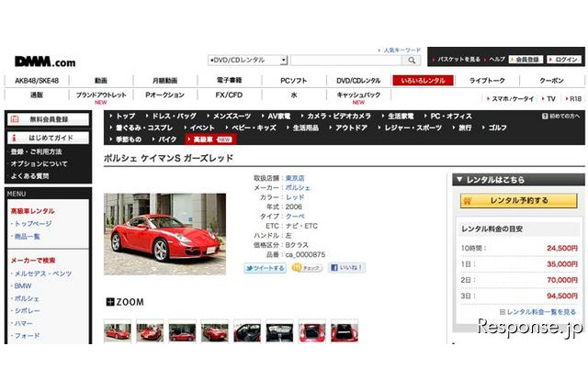Screen dimensions: 588x391
Task: Open the クーペ type link
Action: point(295,217)
